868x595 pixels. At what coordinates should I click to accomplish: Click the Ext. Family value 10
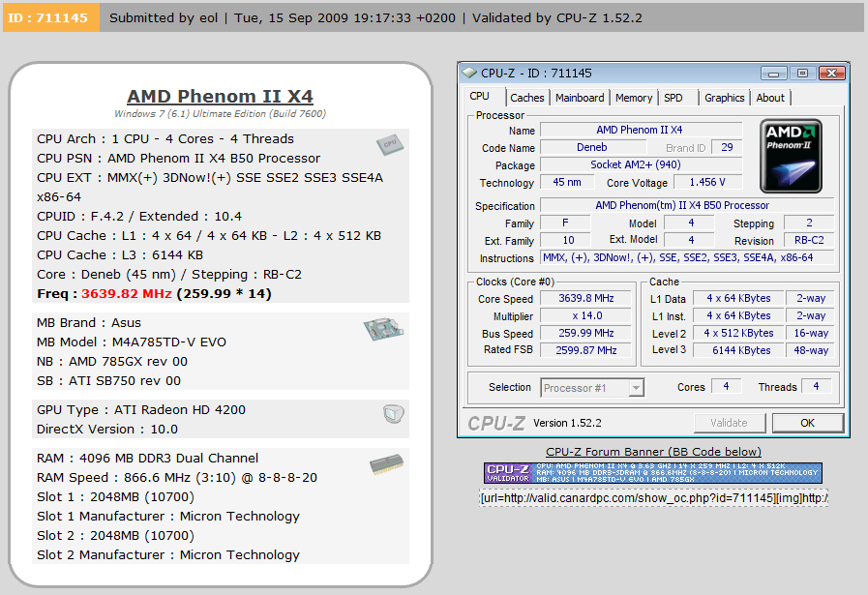[x=567, y=240]
